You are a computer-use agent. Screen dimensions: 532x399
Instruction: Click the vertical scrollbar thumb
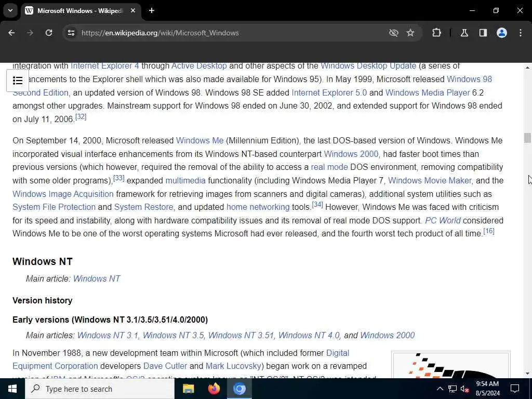pyautogui.click(x=527, y=138)
